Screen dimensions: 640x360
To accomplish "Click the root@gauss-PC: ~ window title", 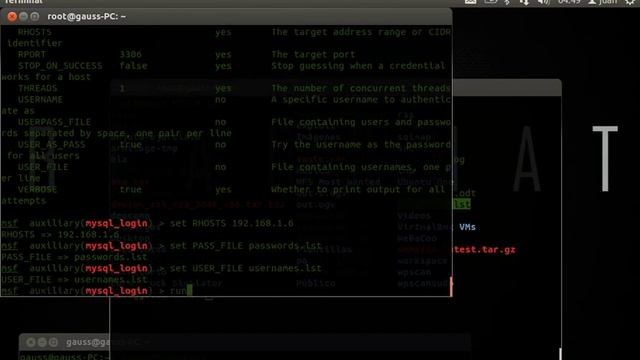I will 87,16.
